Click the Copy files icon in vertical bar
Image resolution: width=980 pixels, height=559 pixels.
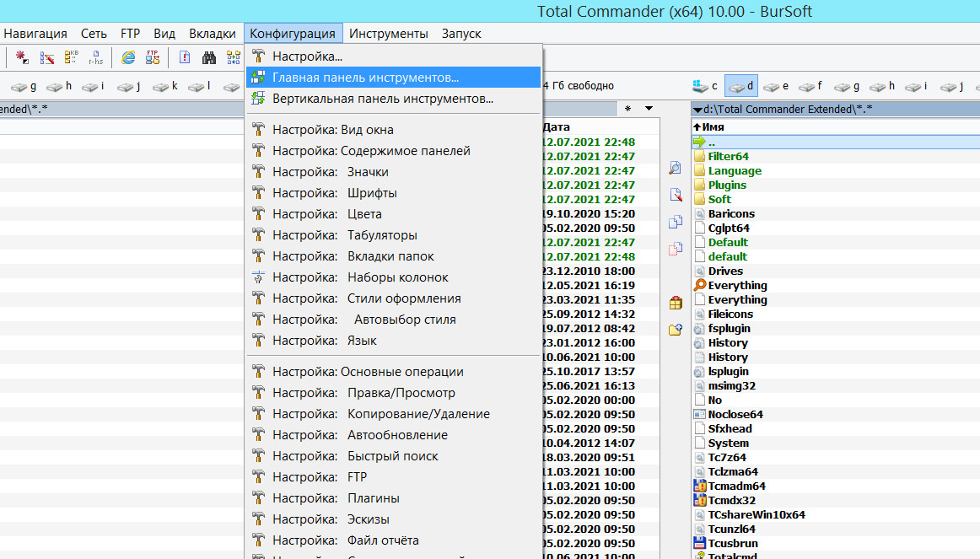click(675, 223)
